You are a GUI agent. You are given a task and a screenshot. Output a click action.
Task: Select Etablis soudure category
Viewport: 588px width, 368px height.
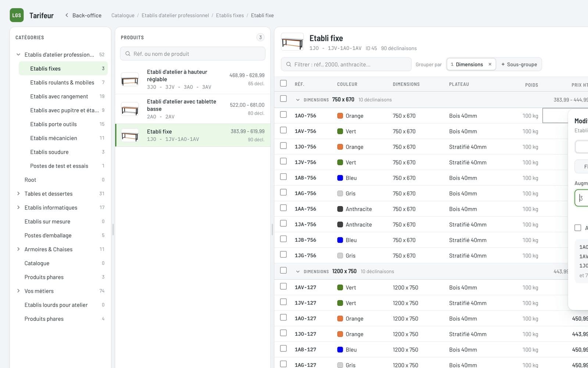[x=63, y=152]
